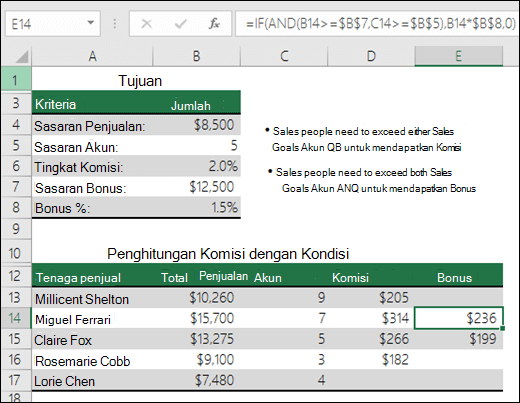The height and width of the screenshot is (403, 520).
Task: Select the 2.0% commission rate cell
Action: [x=197, y=166]
